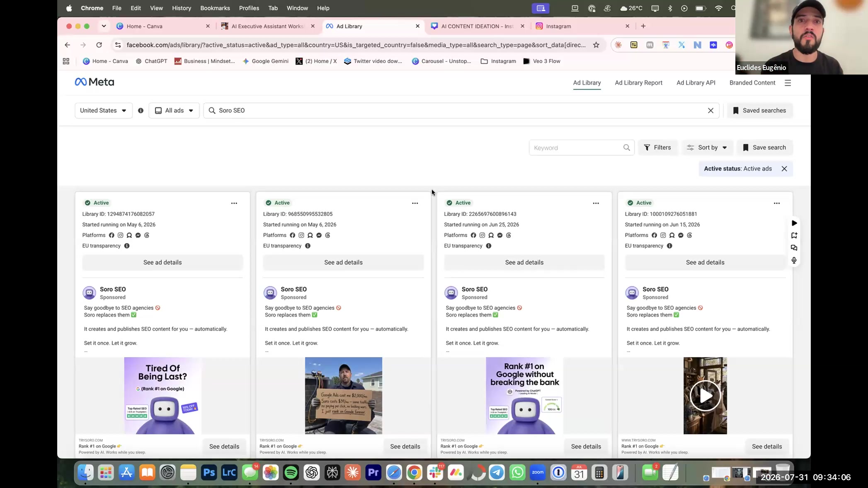Open the Sort by dropdown
Screen dimensions: 868x488
pos(707,147)
